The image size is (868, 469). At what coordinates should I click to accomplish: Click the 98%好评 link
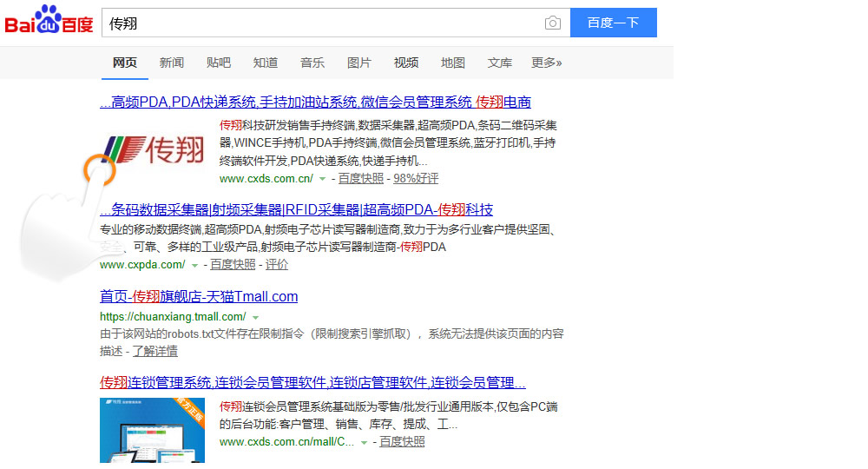[416, 178]
